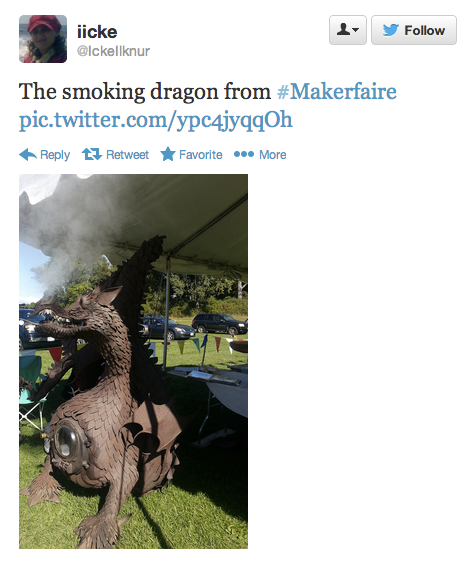Click the Favorite star icon
The image size is (471, 566).
pos(168,154)
